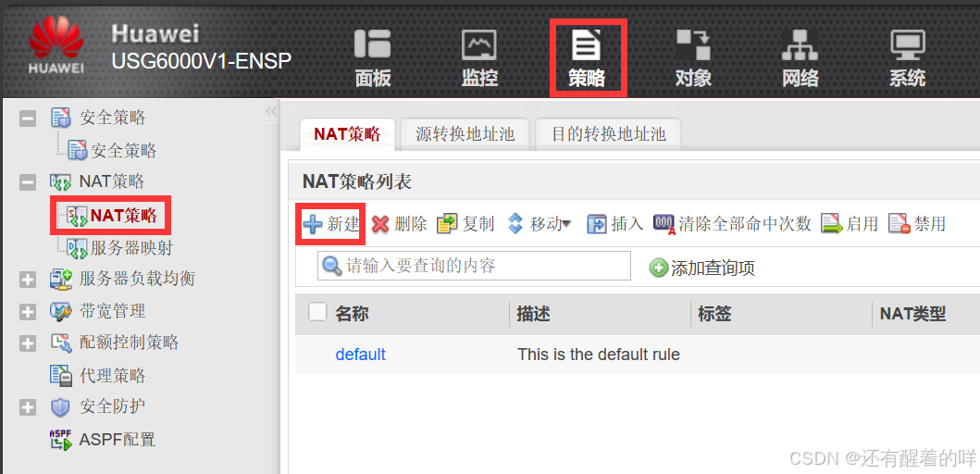Click the 清除全部命中次数 counter icon
The width and height of the screenshot is (980, 474).
[664, 224]
